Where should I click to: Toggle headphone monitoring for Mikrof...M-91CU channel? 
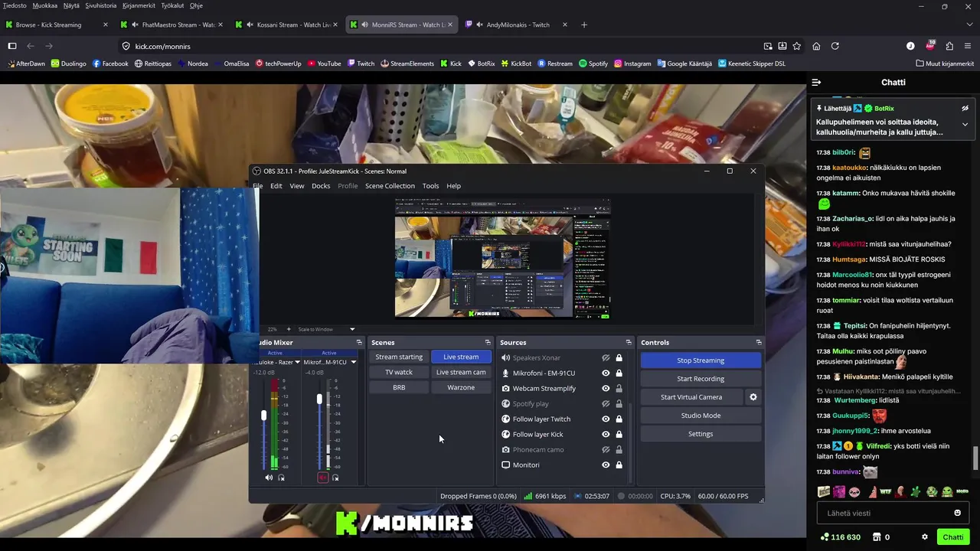coord(335,478)
